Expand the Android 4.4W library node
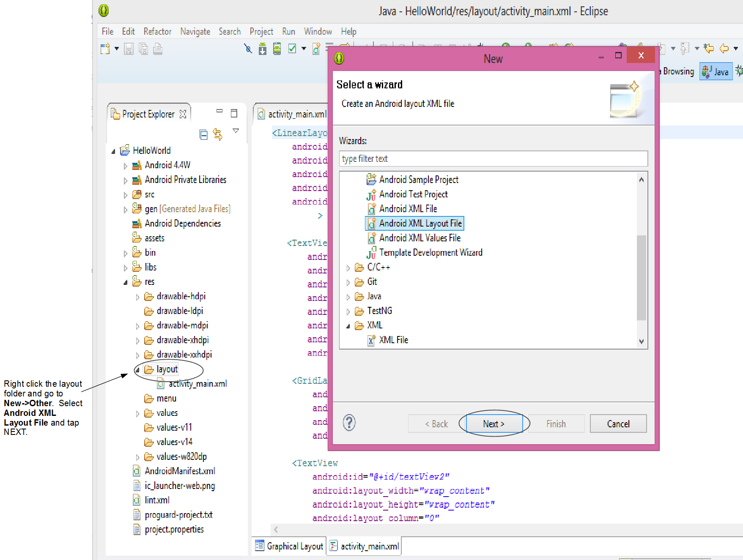Screen dimensions: 743x560 coord(125,166)
